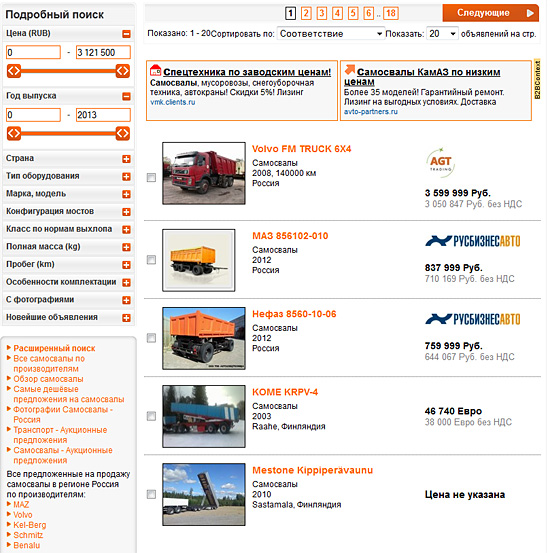Expand the Марка, модель filter
The height and width of the screenshot is (553, 550).
coord(126,194)
